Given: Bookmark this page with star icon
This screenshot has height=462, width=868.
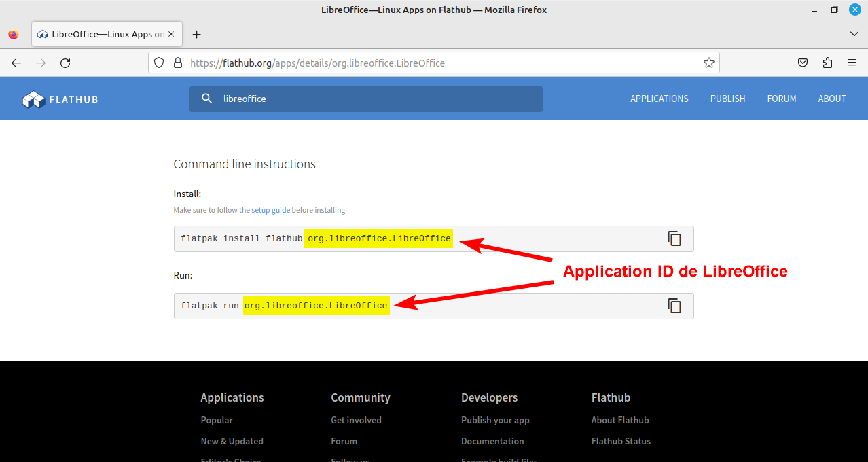Looking at the screenshot, I should pos(709,63).
